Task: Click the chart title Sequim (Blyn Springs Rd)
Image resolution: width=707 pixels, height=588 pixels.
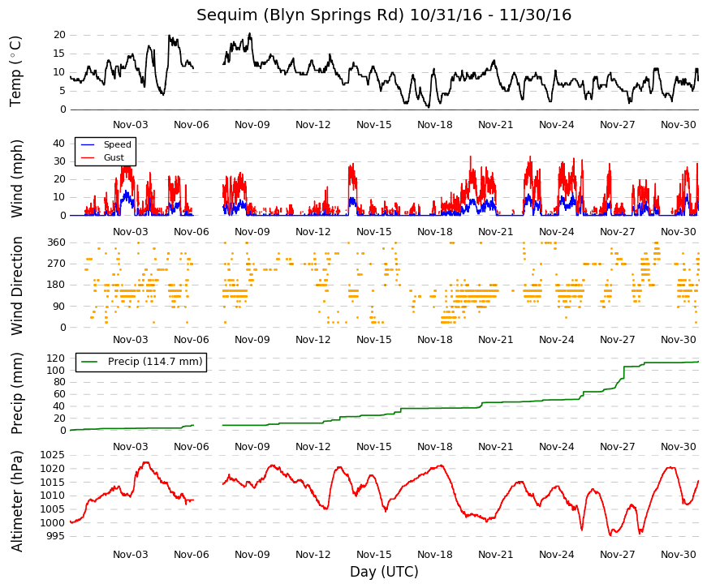Action: point(300,15)
